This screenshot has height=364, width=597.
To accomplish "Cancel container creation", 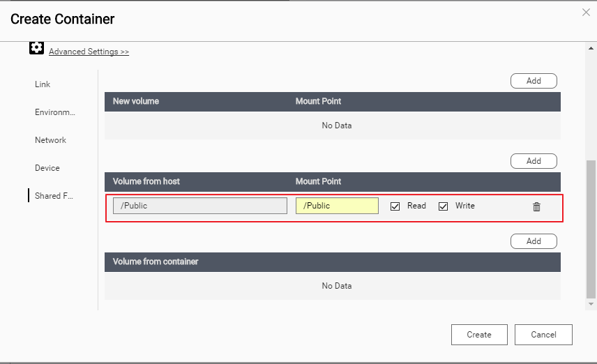I will [x=543, y=335].
